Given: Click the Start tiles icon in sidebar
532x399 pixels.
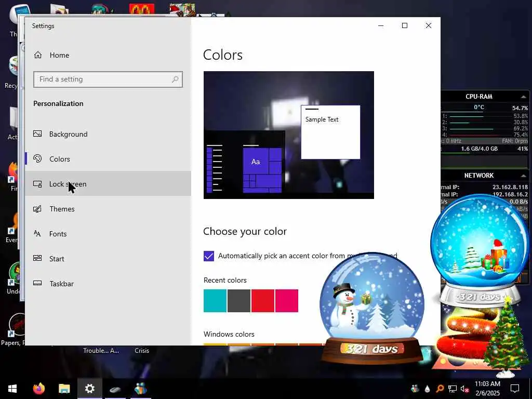Looking at the screenshot, I should (x=37, y=258).
